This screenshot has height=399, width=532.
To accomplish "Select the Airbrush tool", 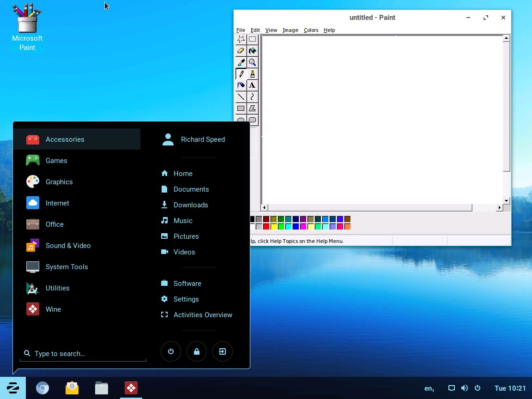I will (241, 85).
